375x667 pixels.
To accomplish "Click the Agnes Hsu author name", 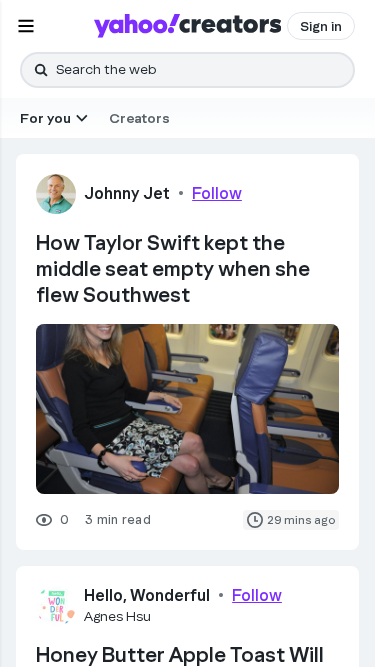I will click(x=117, y=616).
